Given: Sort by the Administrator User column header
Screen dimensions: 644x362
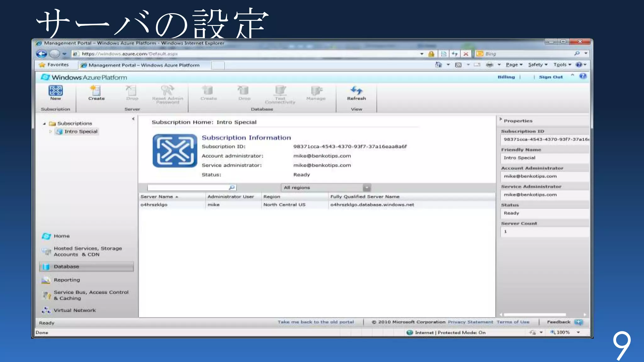Looking at the screenshot, I should tap(233, 197).
